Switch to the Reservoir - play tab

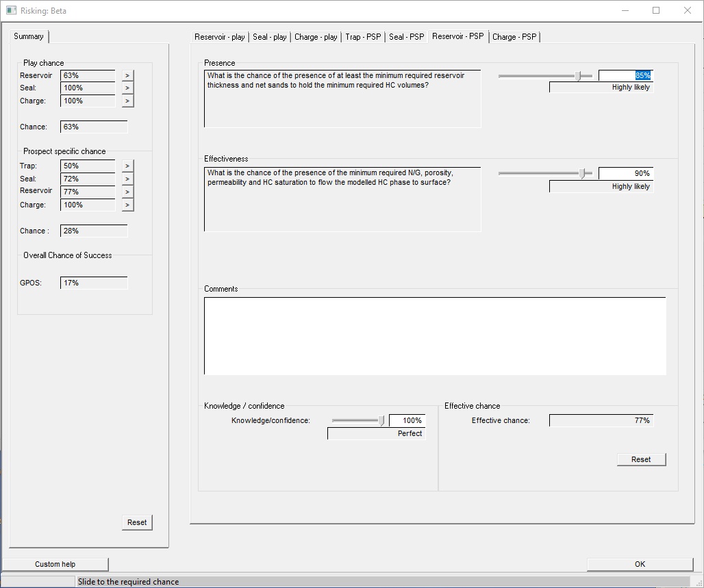pos(219,37)
